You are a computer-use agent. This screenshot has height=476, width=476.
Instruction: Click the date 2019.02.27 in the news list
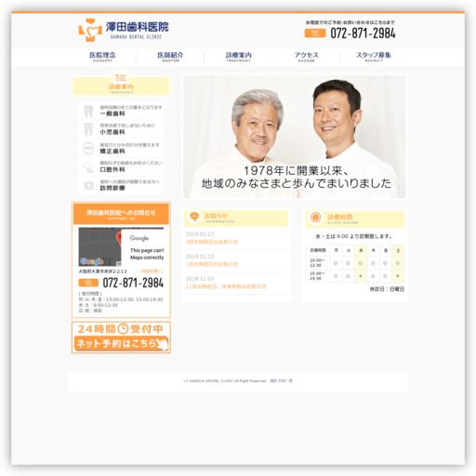point(200,234)
